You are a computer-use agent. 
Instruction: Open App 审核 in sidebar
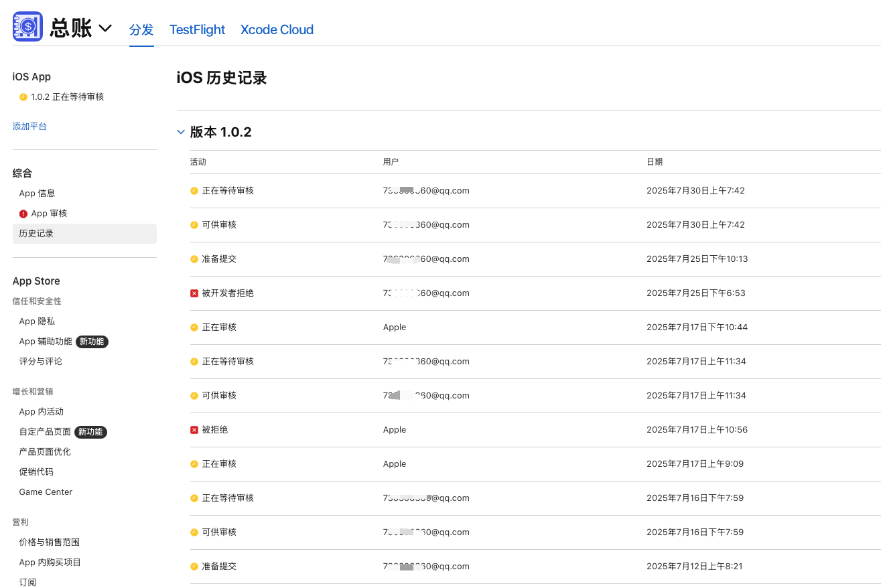point(49,213)
